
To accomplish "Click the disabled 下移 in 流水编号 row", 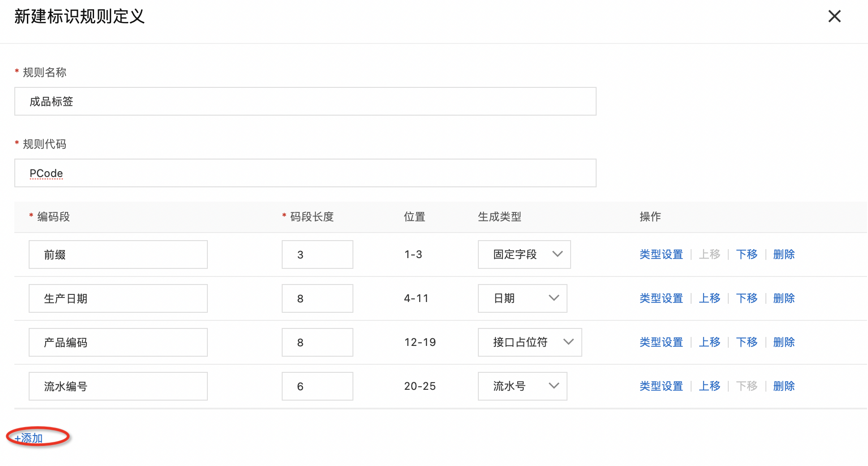I will 747,386.
